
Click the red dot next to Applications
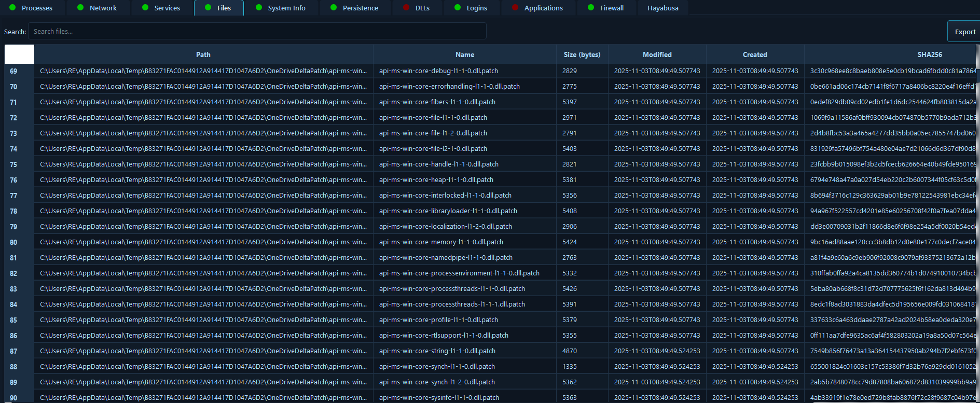(515, 8)
